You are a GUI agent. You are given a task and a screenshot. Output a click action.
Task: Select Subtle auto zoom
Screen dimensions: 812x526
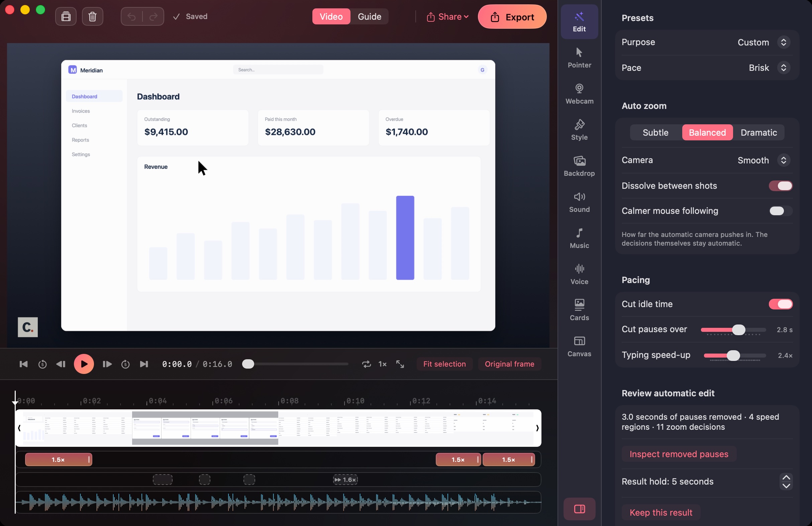click(x=655, y=133)
